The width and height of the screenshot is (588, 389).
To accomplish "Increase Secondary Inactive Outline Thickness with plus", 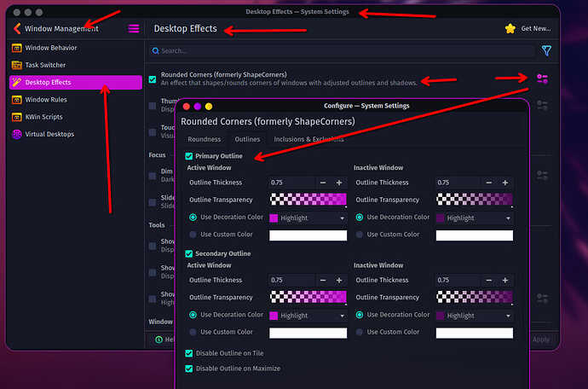I will 505,280.
